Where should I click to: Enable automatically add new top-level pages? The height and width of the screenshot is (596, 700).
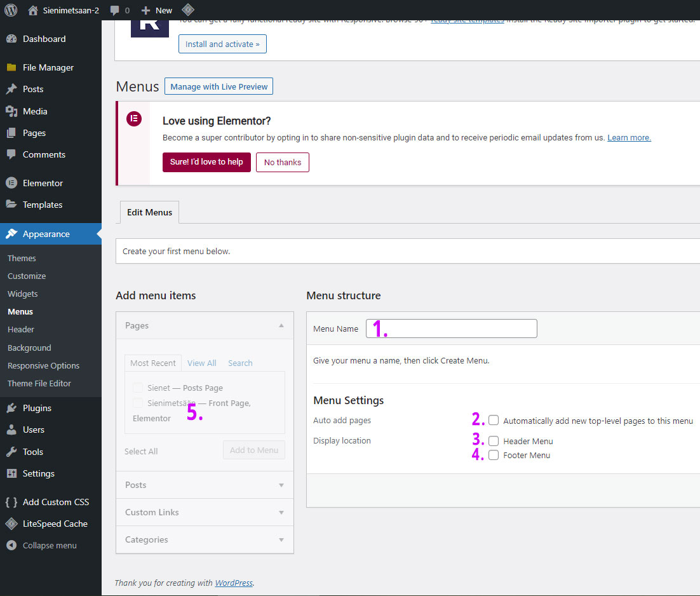tap(494, 420)
